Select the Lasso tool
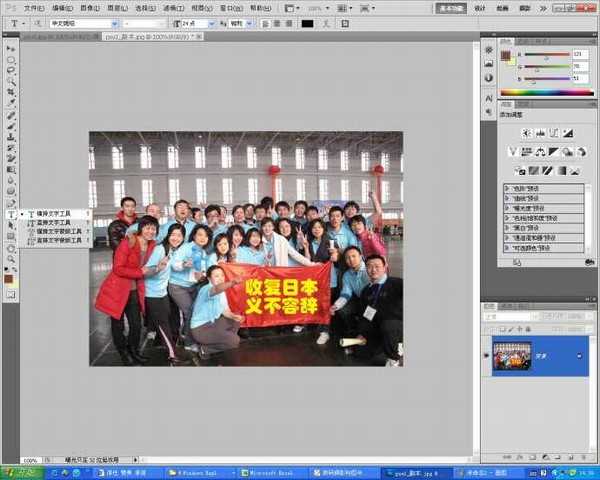 click(x=12, y=71)
